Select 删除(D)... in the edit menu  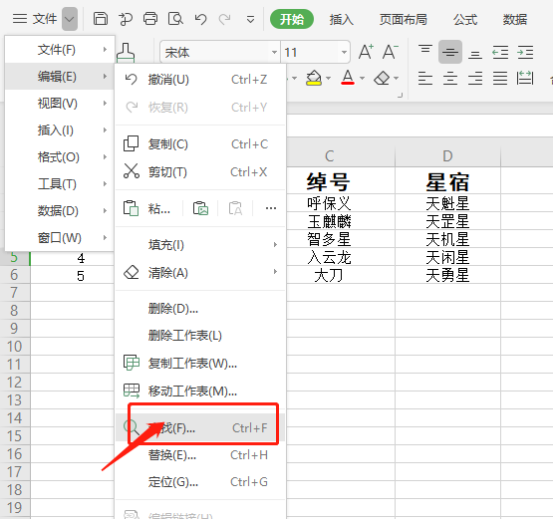click(x=200, y=309)
